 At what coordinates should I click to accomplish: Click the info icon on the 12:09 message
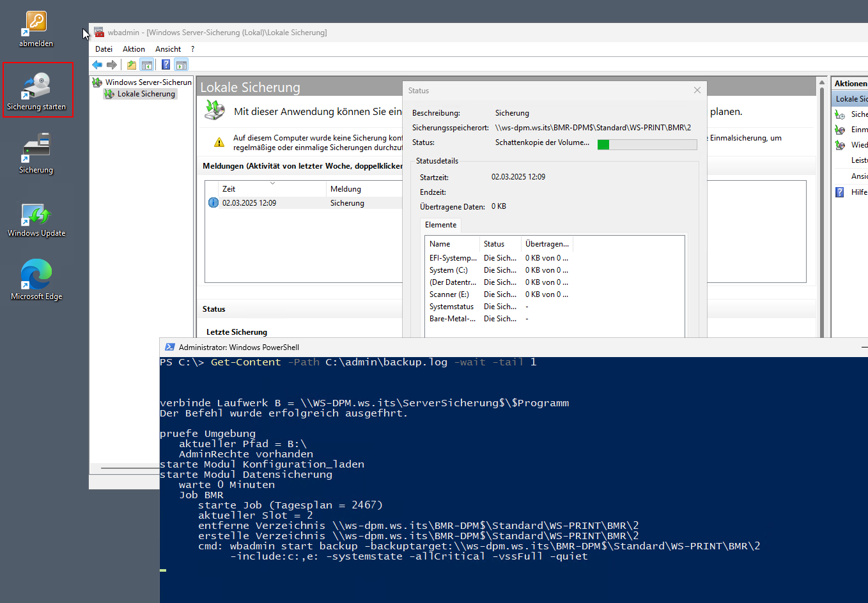point(213,202)
